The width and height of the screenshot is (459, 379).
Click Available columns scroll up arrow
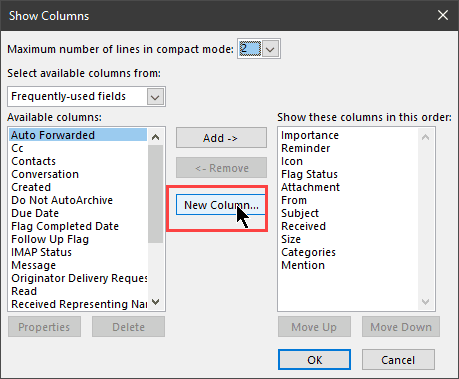(x=155, y=137)
